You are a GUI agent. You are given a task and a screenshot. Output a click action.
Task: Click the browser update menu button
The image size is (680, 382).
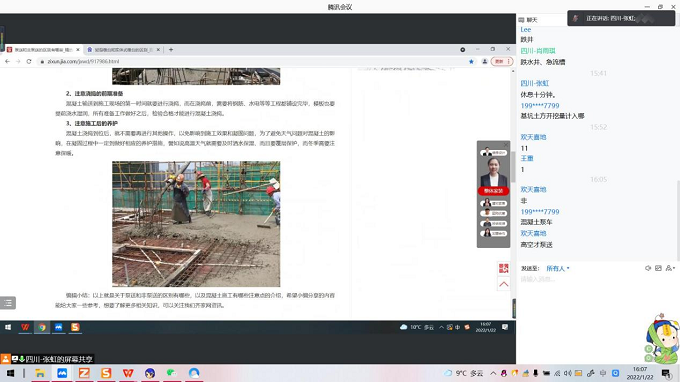point(502,62)
